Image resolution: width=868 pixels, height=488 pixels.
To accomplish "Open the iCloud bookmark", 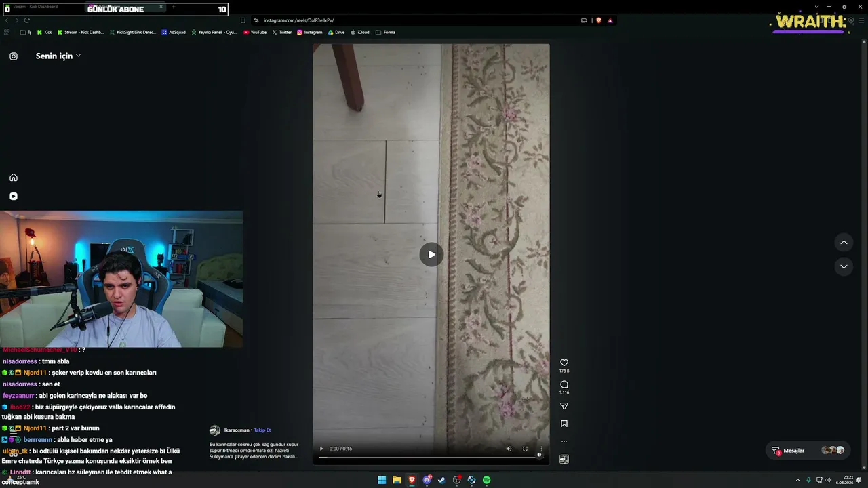I will (x=360, y=32).
